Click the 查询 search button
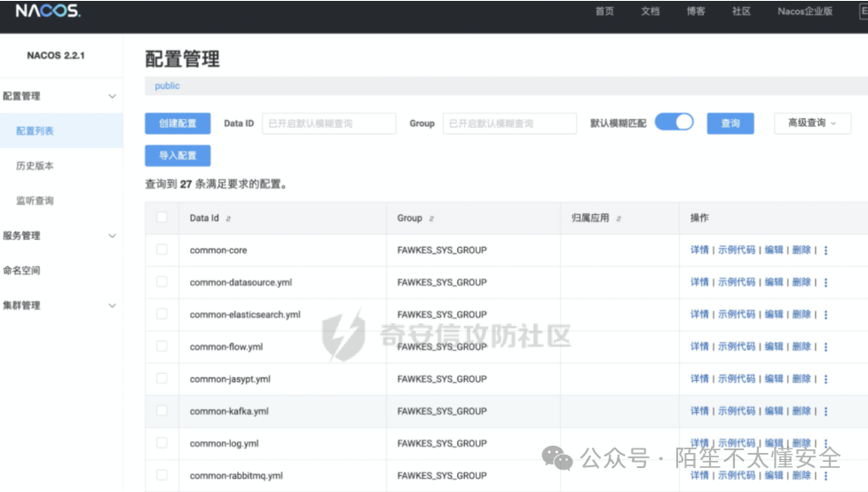Screen dimensions: 868x492 point(730,123)
